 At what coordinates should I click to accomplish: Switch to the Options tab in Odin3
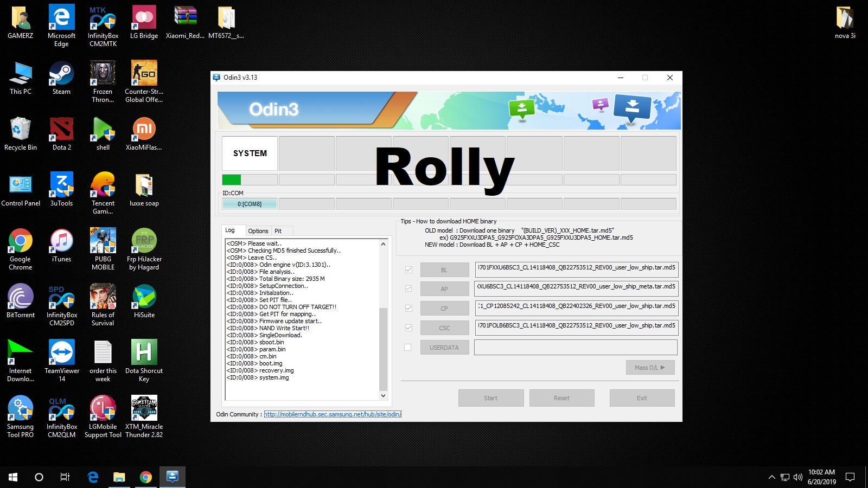(x=258, y=231)
